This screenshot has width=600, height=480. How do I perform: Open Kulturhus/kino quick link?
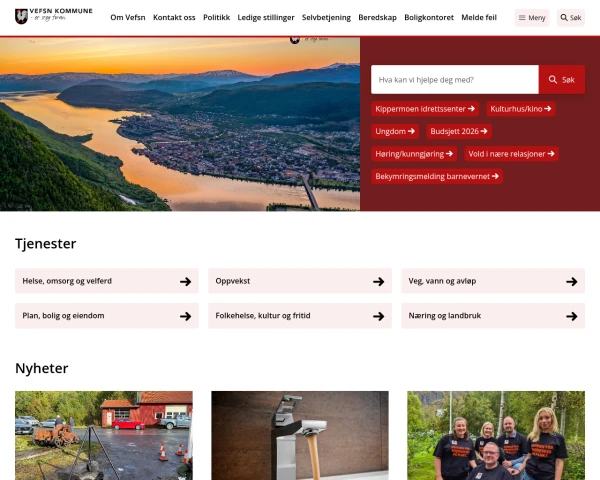520,109
